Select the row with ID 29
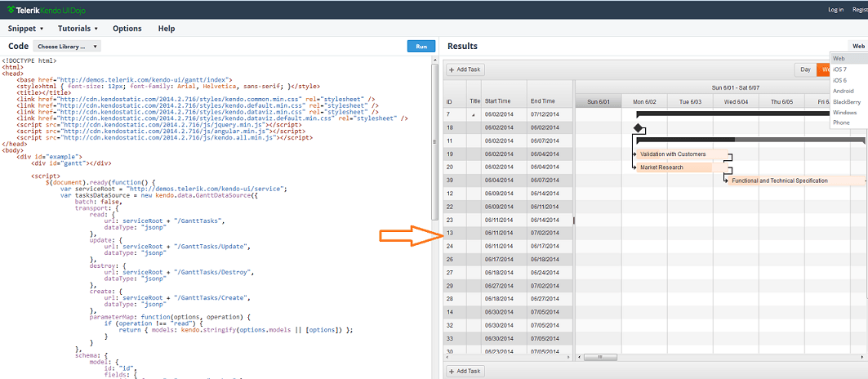Screen dimensions: 868x379 click(508, 285)
